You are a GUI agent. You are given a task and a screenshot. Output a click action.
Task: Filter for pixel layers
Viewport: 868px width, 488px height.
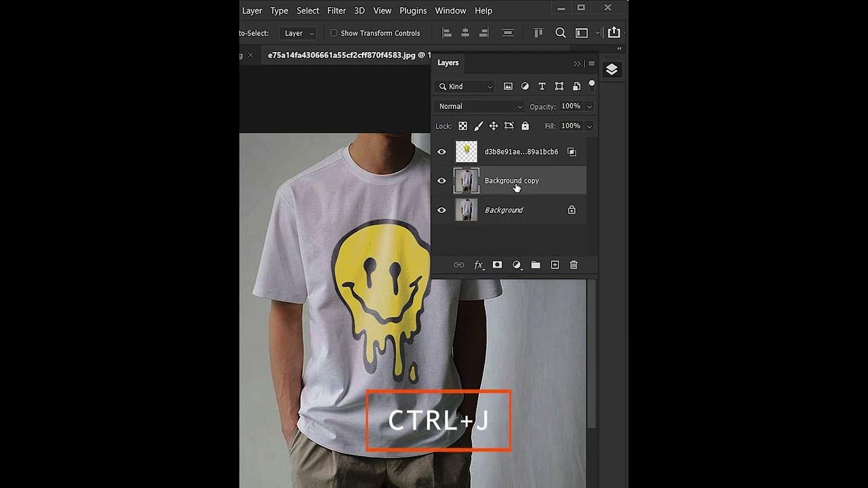508,86
